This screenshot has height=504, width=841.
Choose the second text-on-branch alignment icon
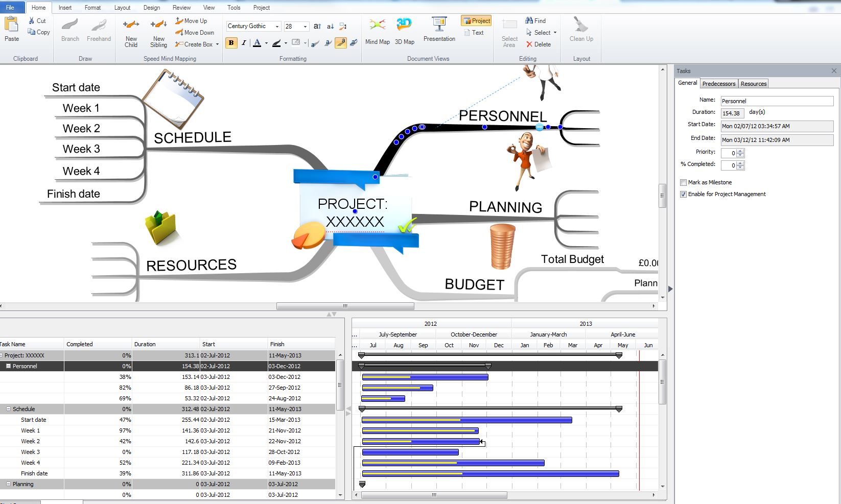(x=328, y=43)
